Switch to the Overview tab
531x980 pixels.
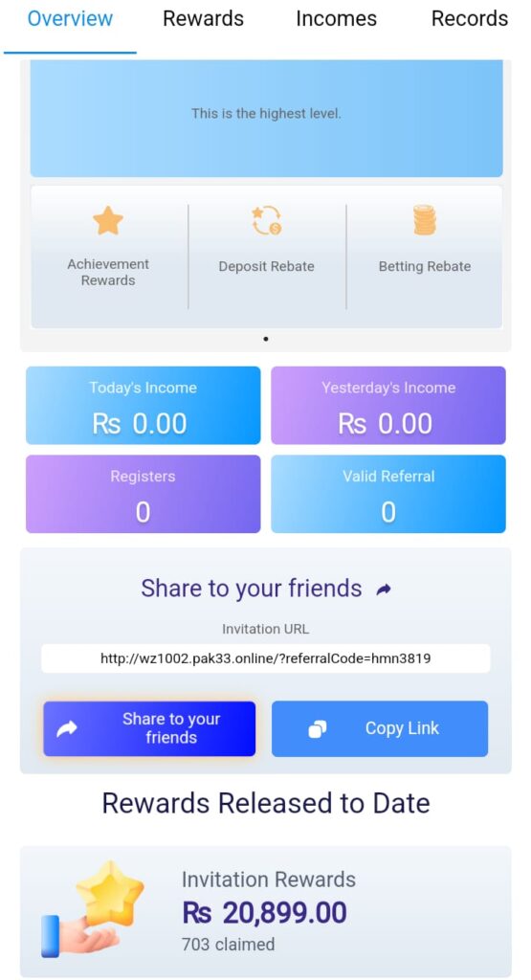click(x=70, y=19)
